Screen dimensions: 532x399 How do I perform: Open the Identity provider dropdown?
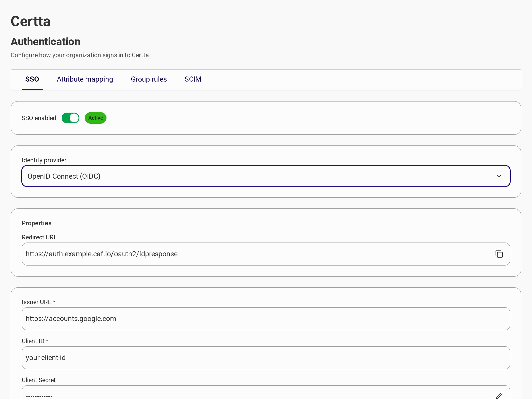coord(266,176)
